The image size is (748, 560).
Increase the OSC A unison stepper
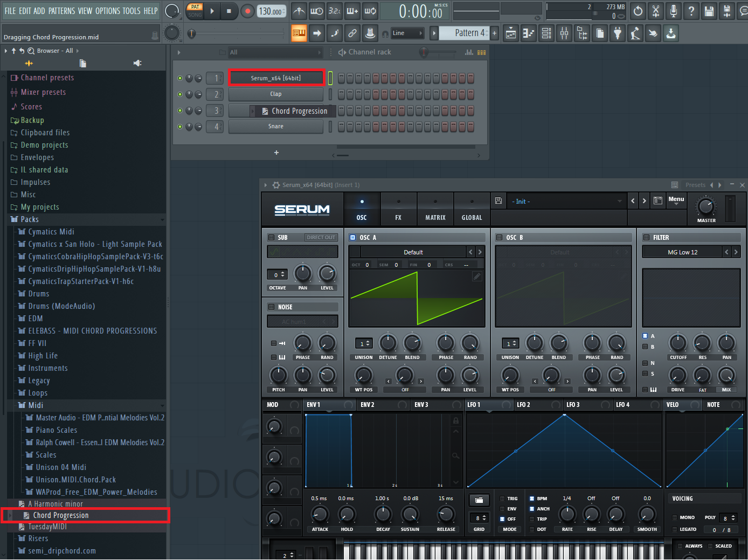368,342
